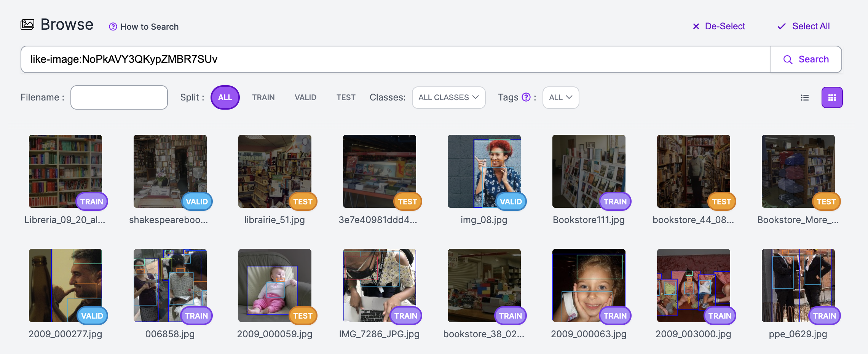Filter images by TEST split

point(346,97)
